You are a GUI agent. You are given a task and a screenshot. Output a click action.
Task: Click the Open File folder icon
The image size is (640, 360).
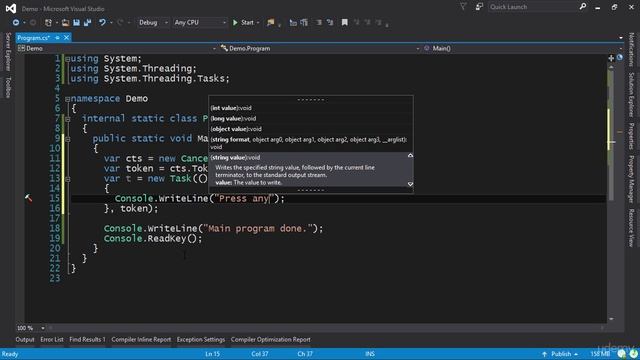point(65,22)
